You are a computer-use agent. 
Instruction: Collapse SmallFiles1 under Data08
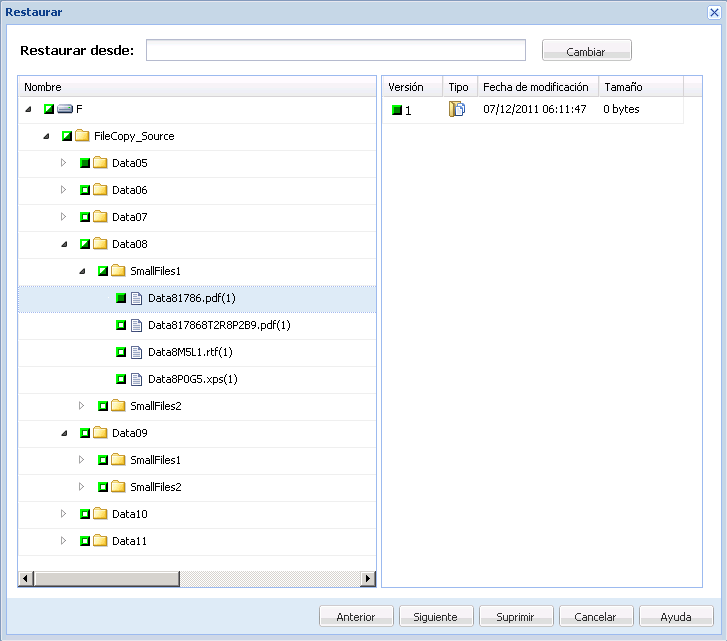83,272
